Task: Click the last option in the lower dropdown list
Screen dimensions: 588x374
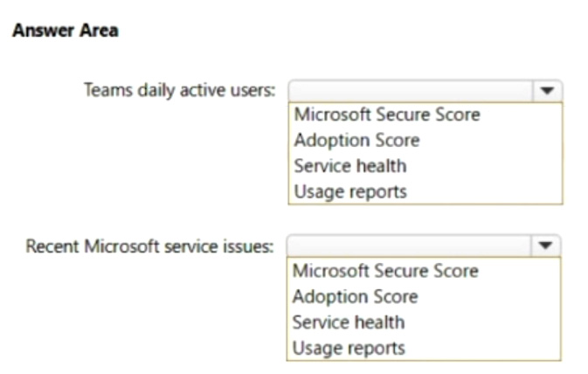Action: pyautogui.click(x=349, y=348)
